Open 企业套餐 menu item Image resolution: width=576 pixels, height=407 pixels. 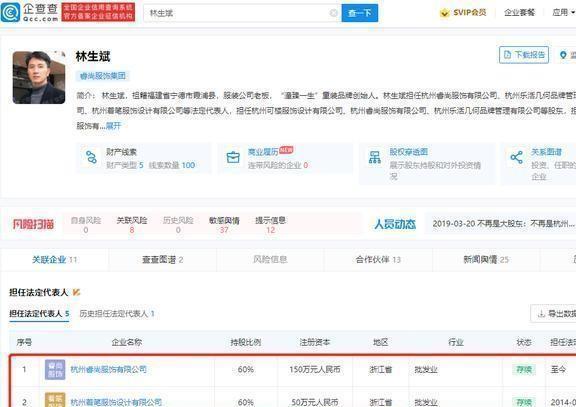pyautogui.click(x=519, y=12)
